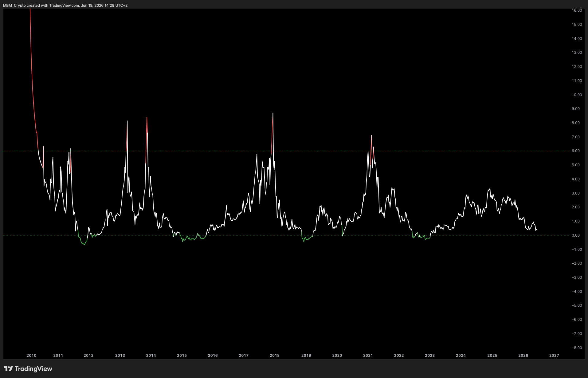Click the 2022 time axis label
This screenshot has height=378, width=588.
tap(399, 356)
